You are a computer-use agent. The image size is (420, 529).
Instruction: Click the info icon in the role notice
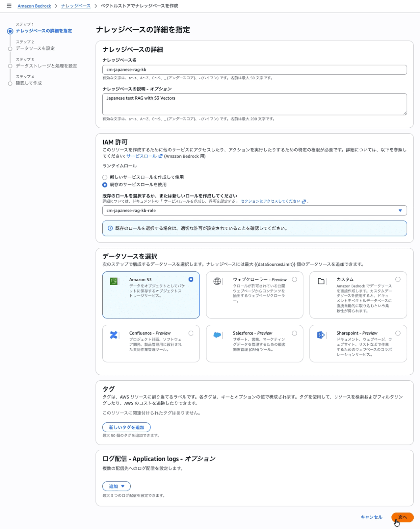pyautogui.click(x=110, y=228)
